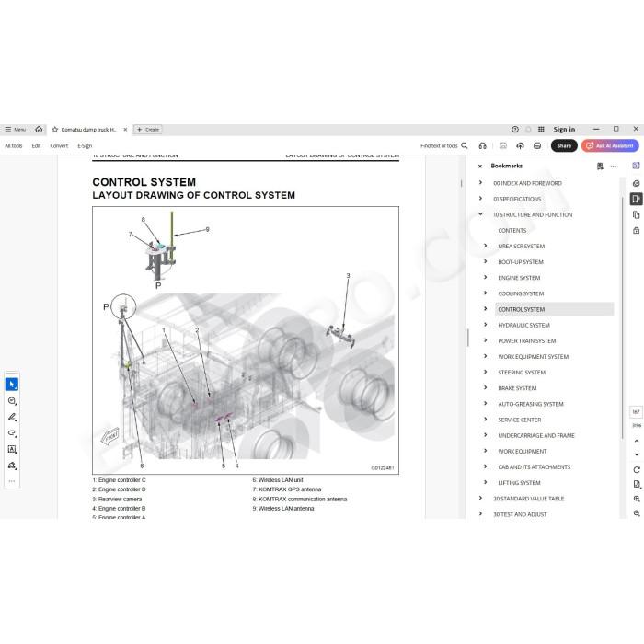Click the current page number box
This screenshot has width=644, height=644.
coord(636,411)
